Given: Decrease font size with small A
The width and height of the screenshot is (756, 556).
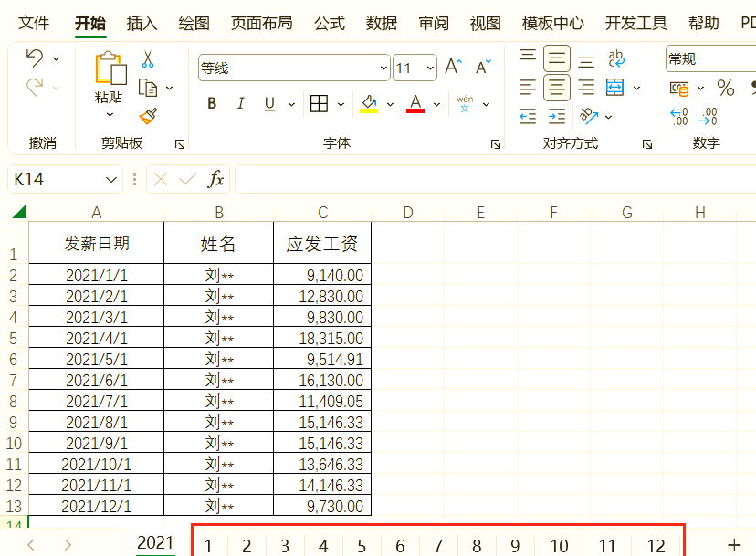Looking at the screenshot, I should coord(483,67).
